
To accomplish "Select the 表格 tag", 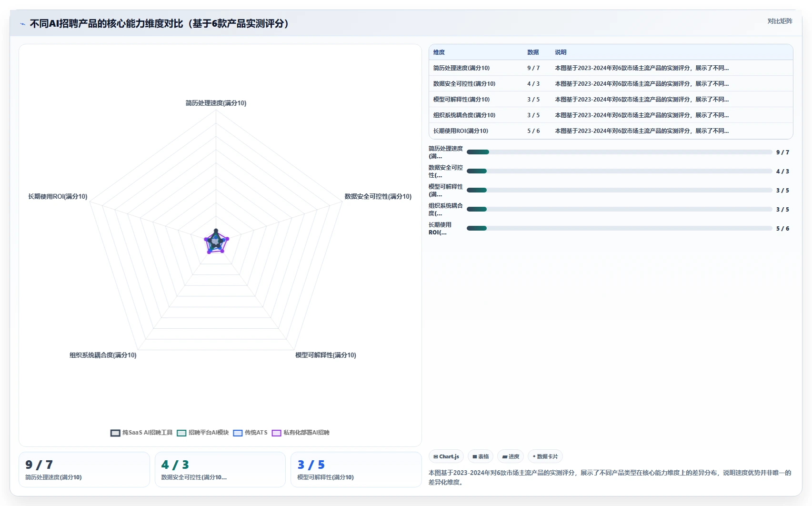I will pos(481,456).
